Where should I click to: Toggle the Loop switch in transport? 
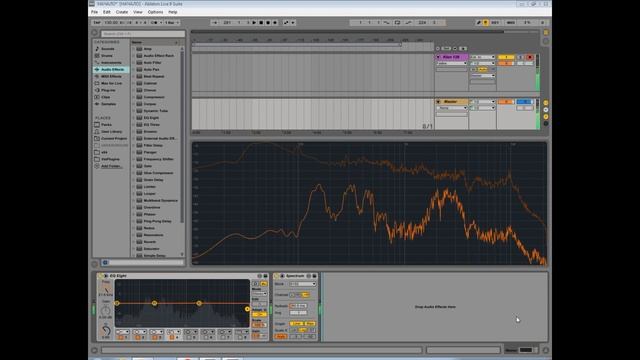click(x=397, y=23)
